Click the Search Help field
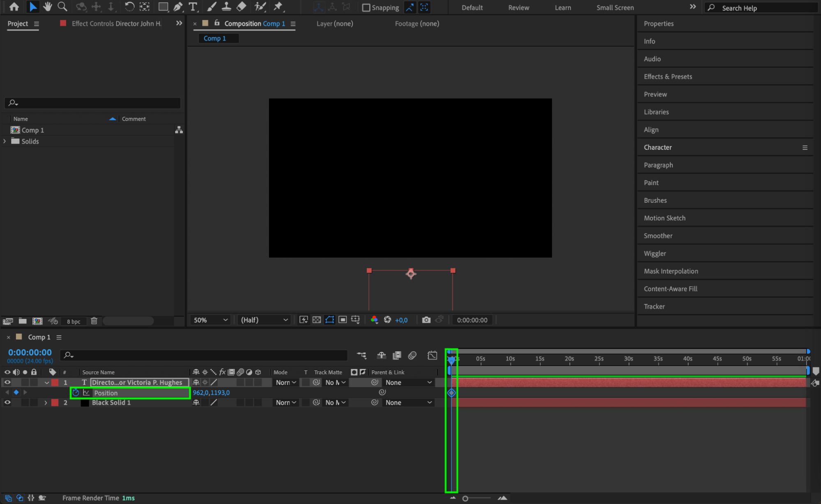The height and width of the screenshot is (504, 821). 764,8
